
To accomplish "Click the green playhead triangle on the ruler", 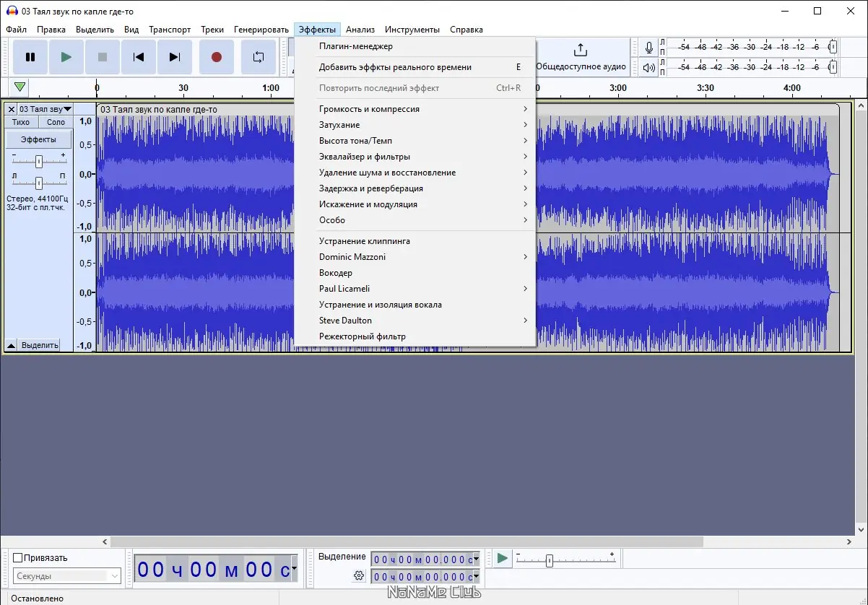I will pyautogui.click(x=20, y=87).
